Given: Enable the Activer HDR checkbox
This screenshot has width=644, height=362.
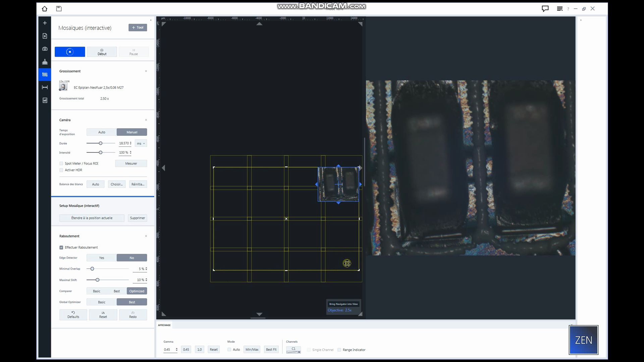Looking at the screenshot, I should click(61, 170).
